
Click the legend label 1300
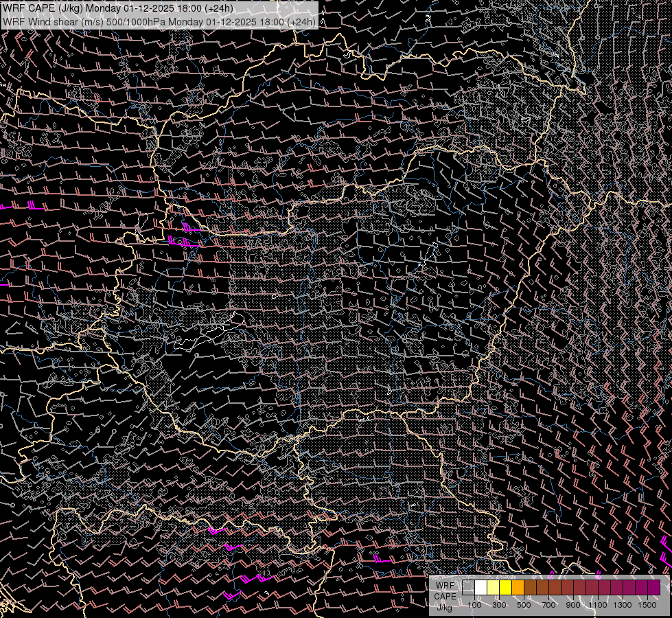point(623,605)
